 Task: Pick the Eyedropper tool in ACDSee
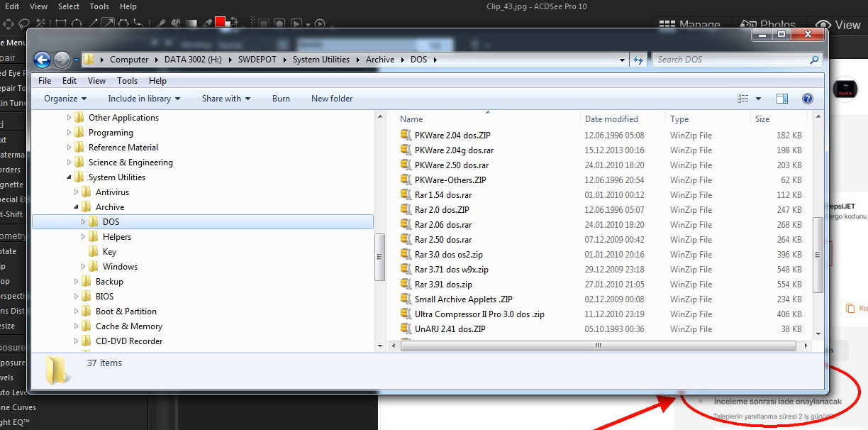pos(207,23)
